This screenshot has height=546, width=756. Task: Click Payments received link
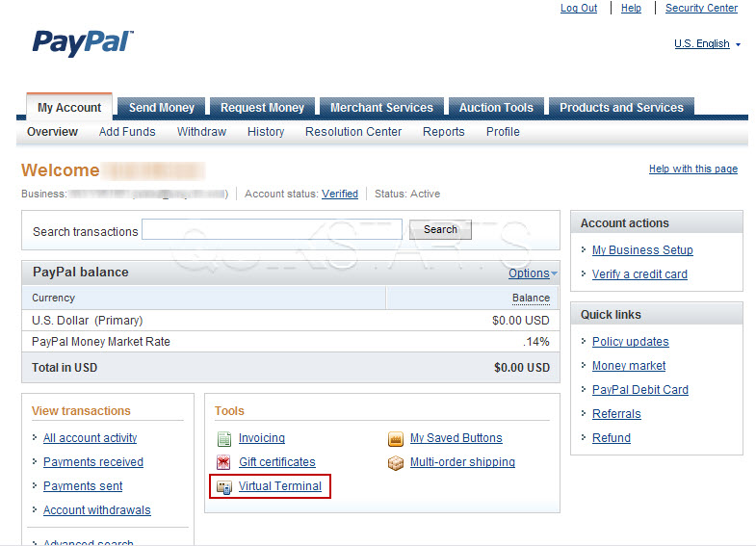pyautogui.click(x=93, y=462)
